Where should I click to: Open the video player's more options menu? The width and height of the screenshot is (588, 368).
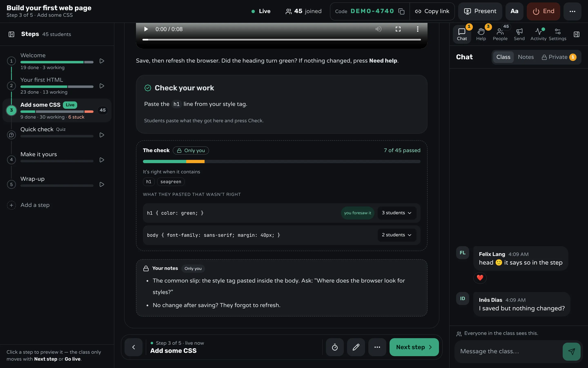click(x=418, y=29)
